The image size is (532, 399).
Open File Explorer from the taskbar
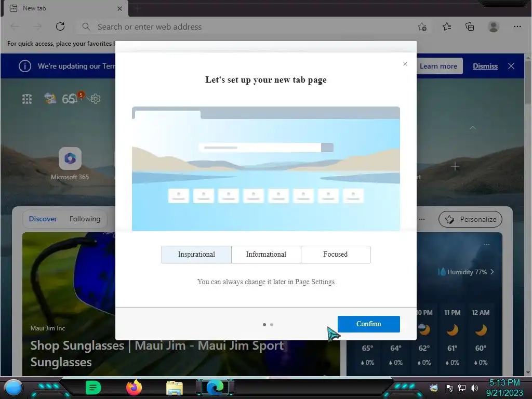pyautogui.click(x=175, y=388)
